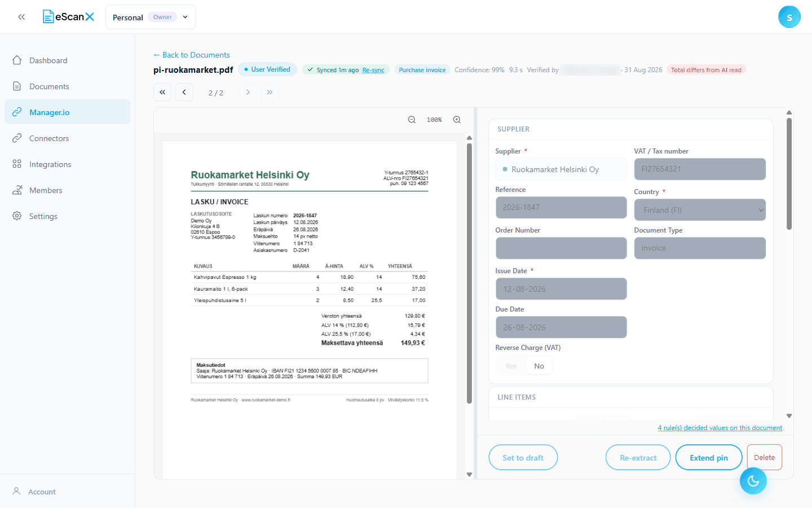812x508 pixels.
Task: Click the document preview scrollbar
Action: 469,274
